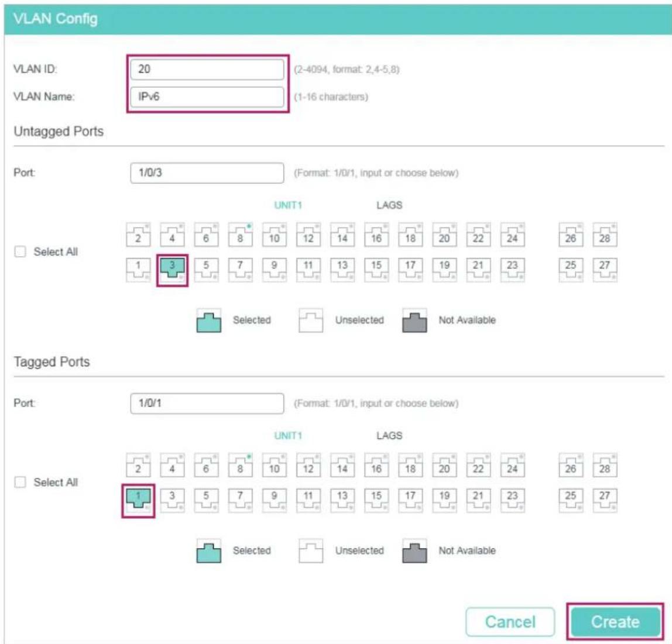672x644 pixels.
Task: Select LAG port 28 in Tagged Ports
Action: [x=605, y=466]
